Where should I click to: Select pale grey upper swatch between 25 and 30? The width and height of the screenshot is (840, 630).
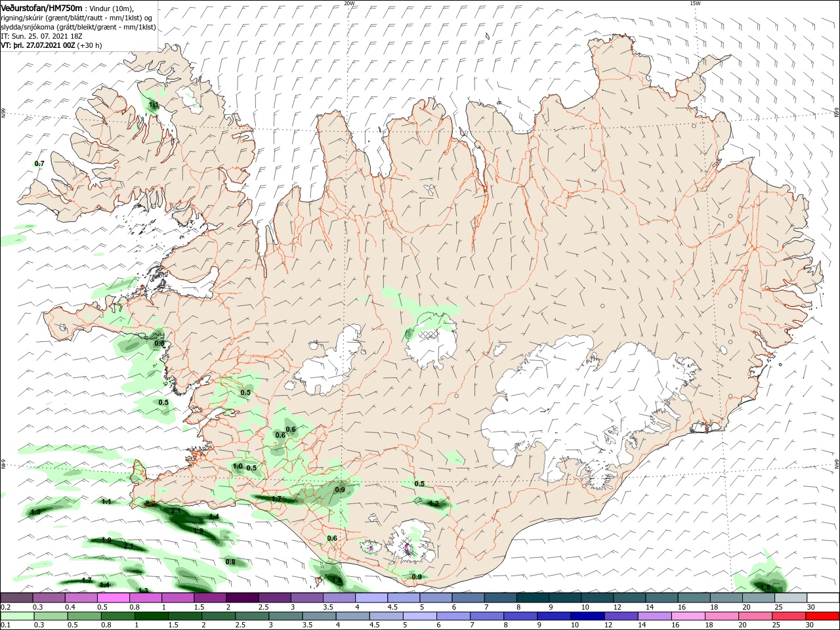(791, 597)
